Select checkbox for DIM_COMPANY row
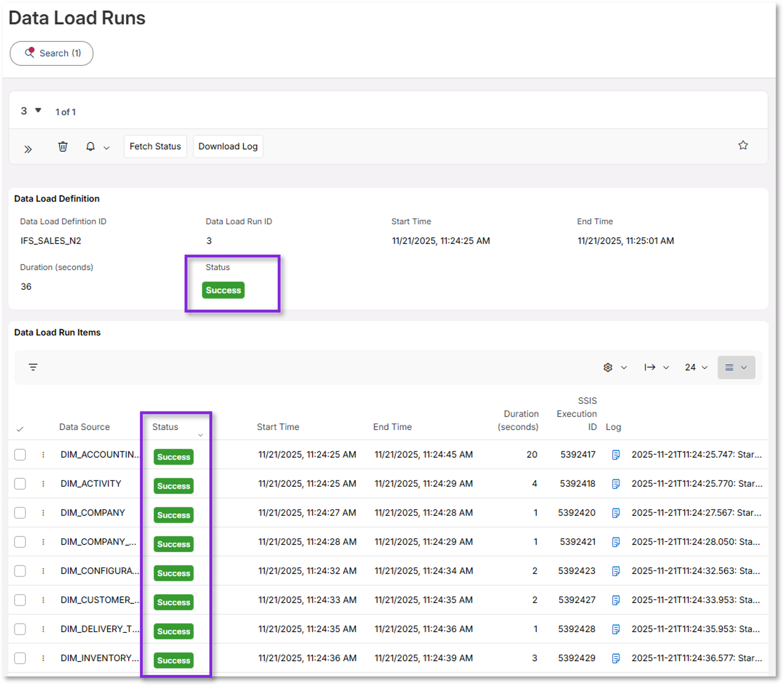This screenshot has width=784, height=686. [x=20, y=513]
